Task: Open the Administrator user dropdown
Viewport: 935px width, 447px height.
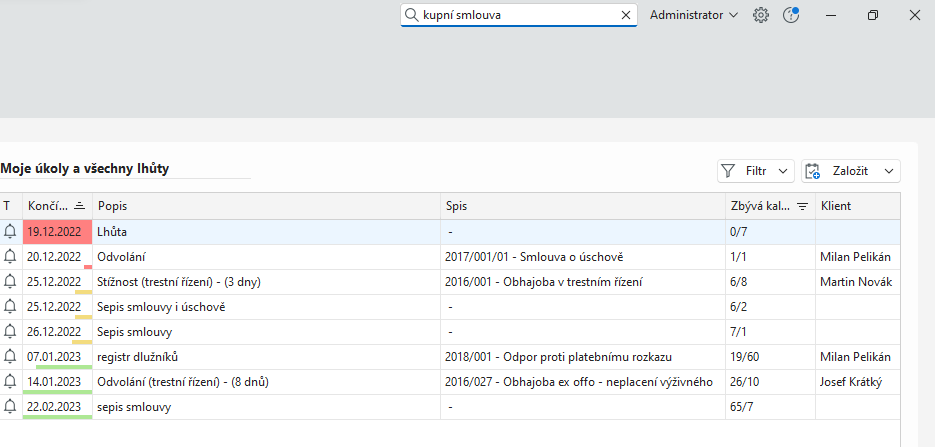Action: click(693, 15)
